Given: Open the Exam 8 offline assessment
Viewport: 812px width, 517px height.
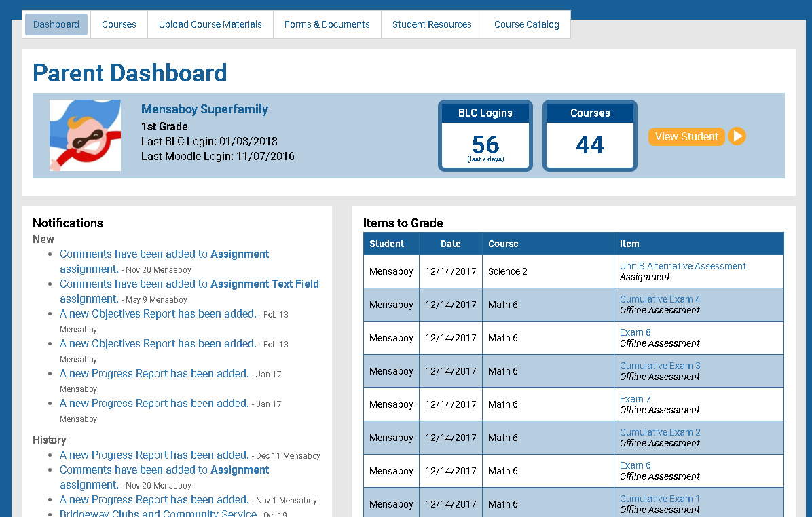Looking at the screenshot, I should click(x=635, y=332).
